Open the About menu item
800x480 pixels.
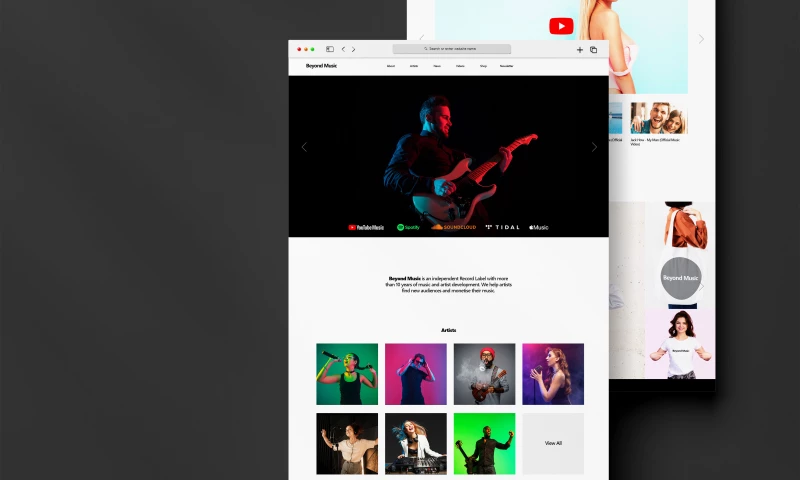point(391,66)
